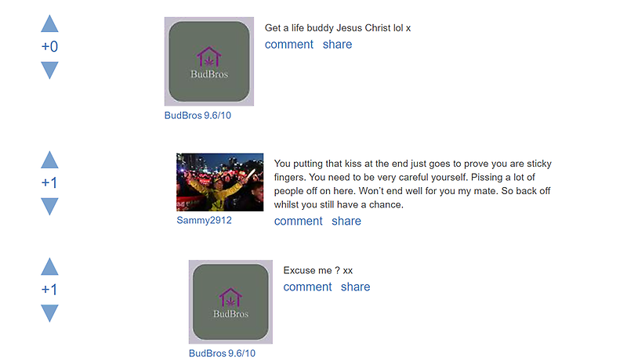Image resolution: width=627 pixels, height=364 pixels.
Task: Open BudBros avatar on 'Excuse me' comment
Action: pos(230,302)
